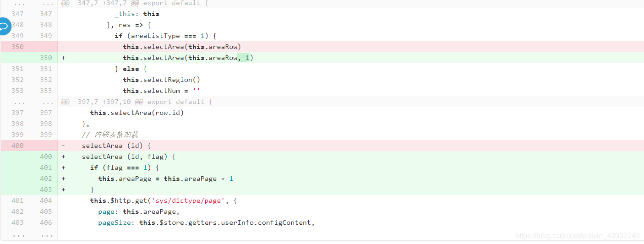Select the '_this: this' code line
Image resolution: width=644 pixels, height=244 pixels.
137,14
